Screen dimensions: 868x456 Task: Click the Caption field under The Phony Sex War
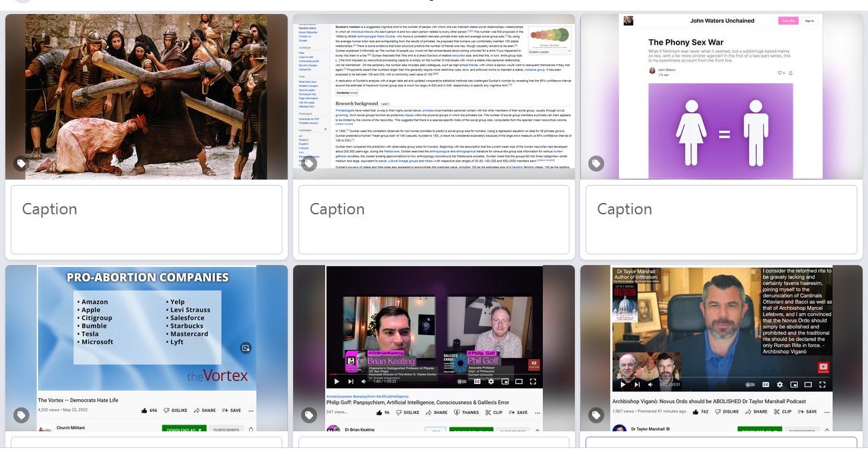click(x=721, y=219)
